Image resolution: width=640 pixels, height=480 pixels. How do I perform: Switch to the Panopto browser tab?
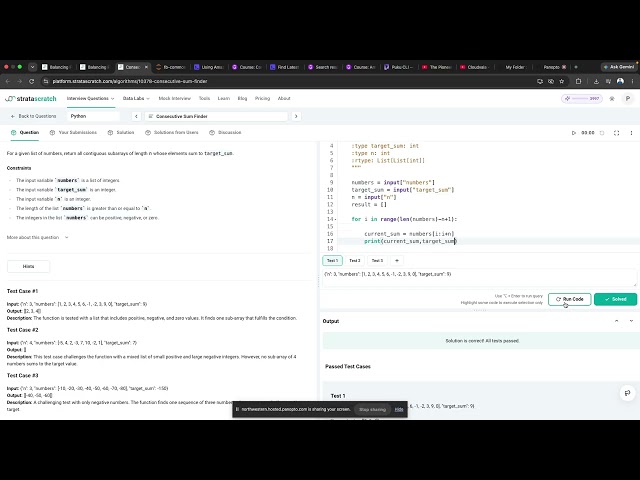click(554, 67)
